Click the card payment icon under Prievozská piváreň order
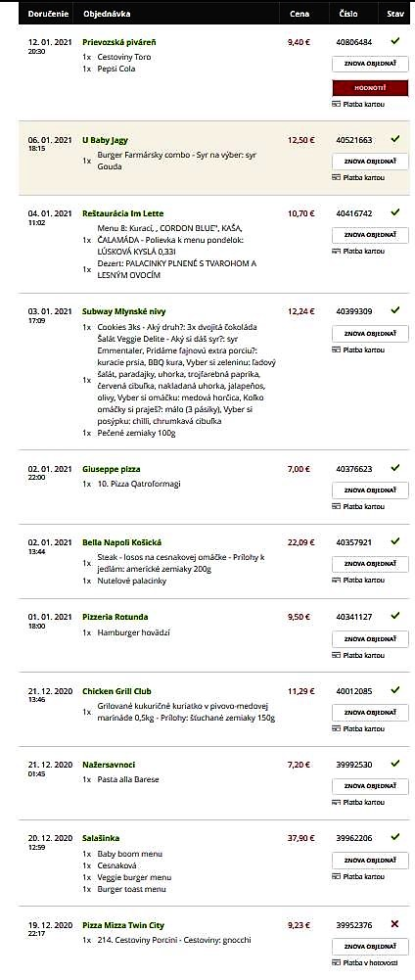The height and width of the screenshot is (980, 415). [x=336, y=104]
